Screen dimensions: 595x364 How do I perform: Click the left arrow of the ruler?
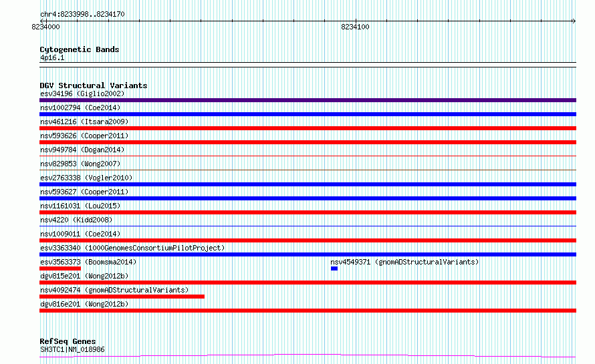pyautogui.click(x=43, y=21)
